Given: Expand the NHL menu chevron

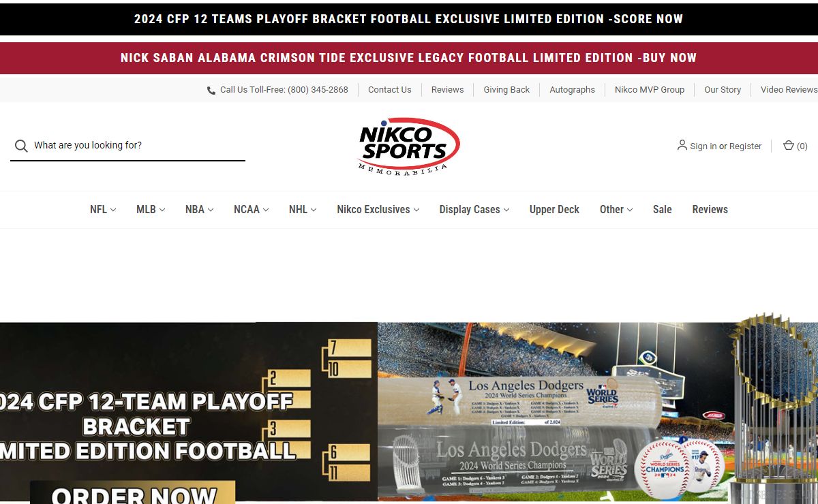Looking at the screenshot, I should point(314,210).
